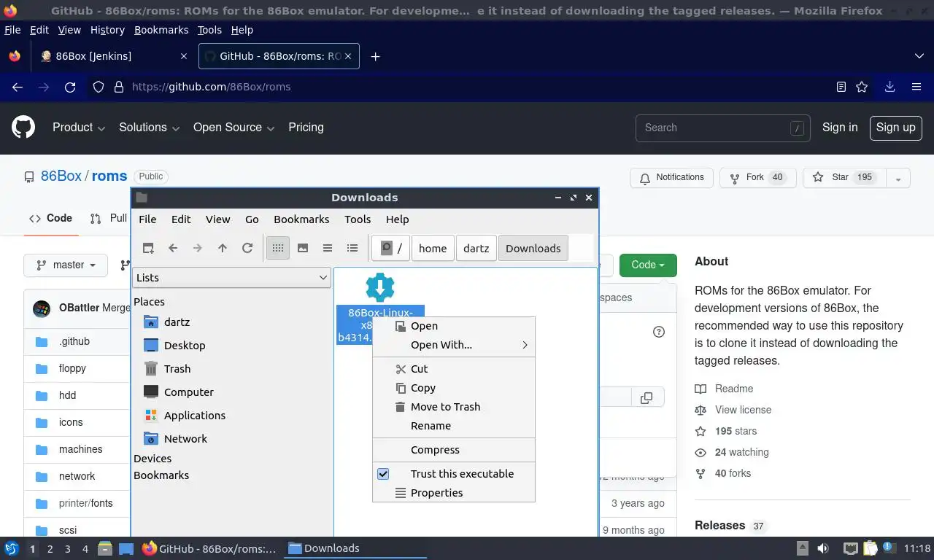This screenshot has width=934, height=560.
Task: Bookmark this page with the star icon
Action: [862, 87]
